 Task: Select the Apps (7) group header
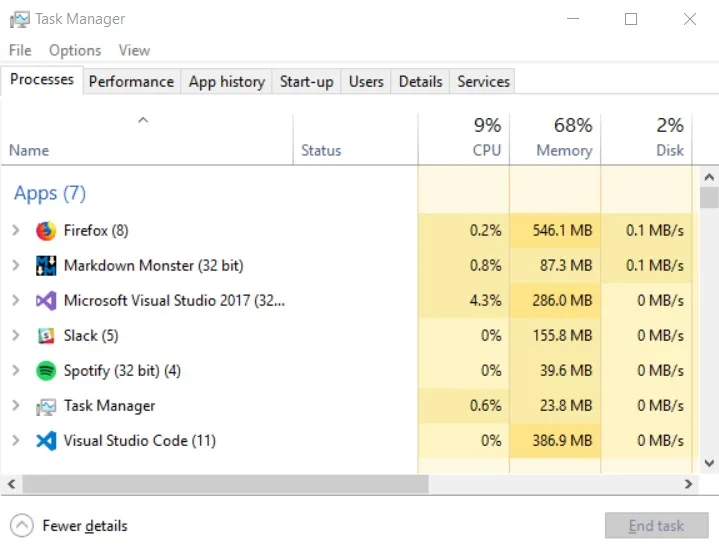click(50, 193)
